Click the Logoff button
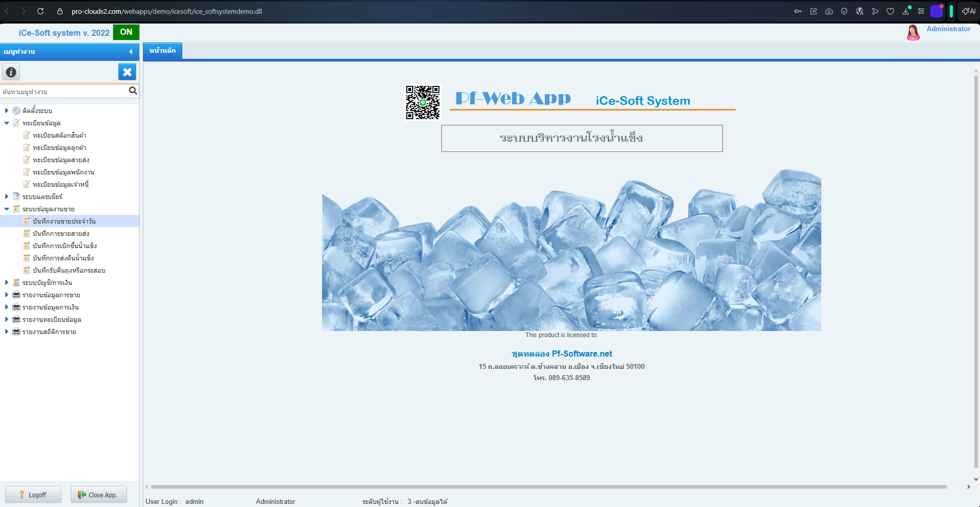 coord(33,495)
